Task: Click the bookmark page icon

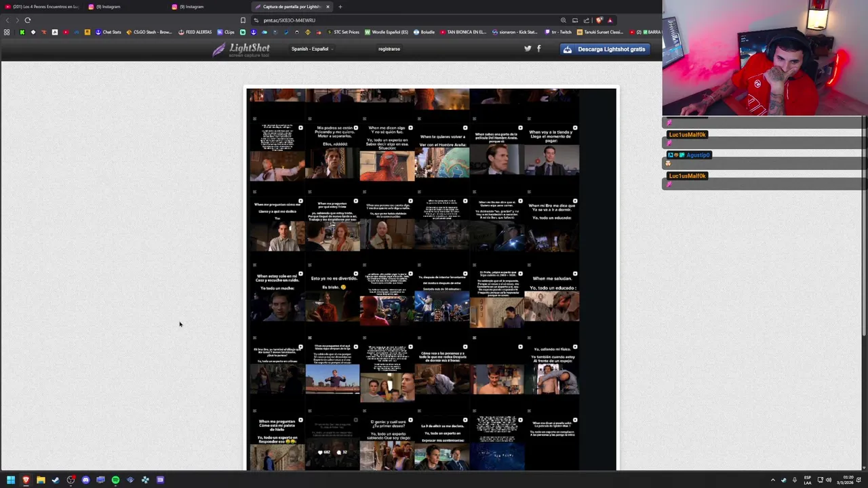Action: pos(243,20)
